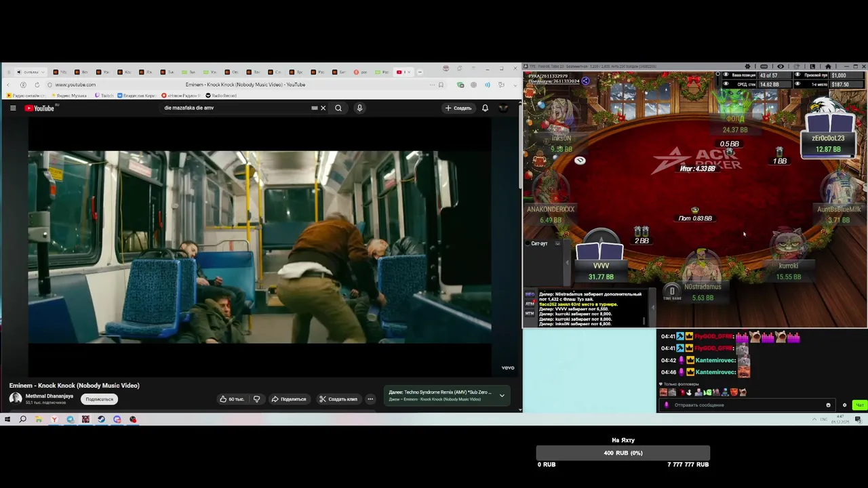Screen dimensions: 868x488
Task: Click the poker time bank button
Action: coord(672,292)
